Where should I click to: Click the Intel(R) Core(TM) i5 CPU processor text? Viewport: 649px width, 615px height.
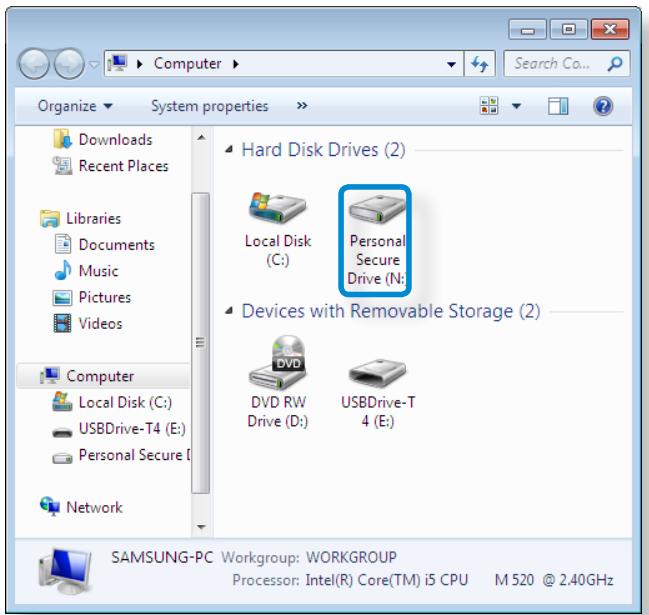pyautogui.click(x=387, y=580)
